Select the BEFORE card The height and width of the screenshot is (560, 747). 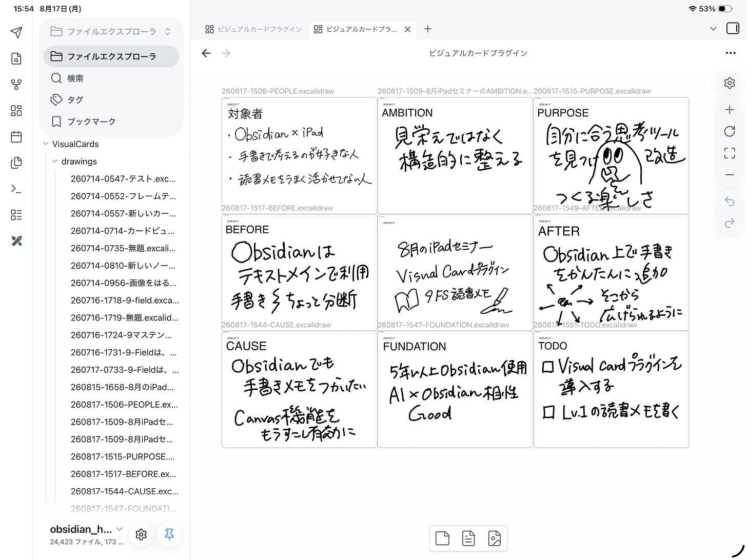pos(299,272)
